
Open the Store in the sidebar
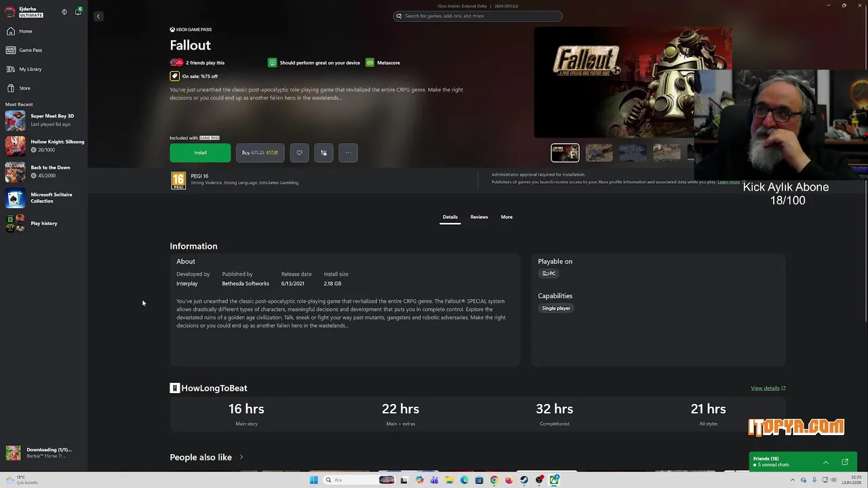(43, 88)
